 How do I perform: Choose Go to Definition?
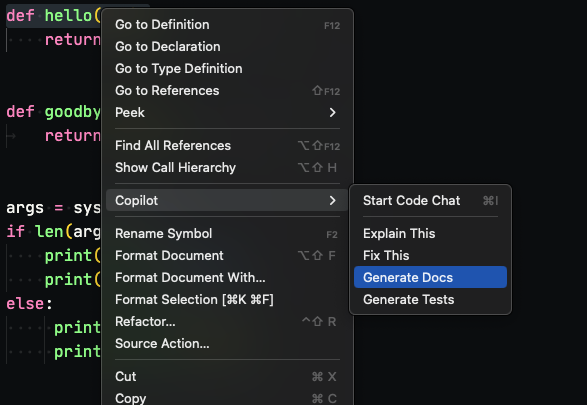point(227,25)
